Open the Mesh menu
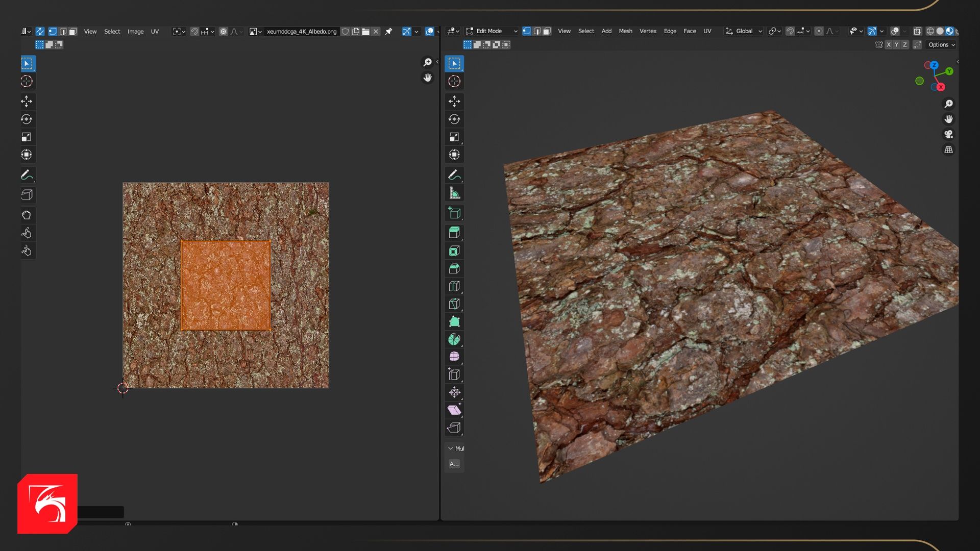Screen dimensions: 980x551 (625, 31)
